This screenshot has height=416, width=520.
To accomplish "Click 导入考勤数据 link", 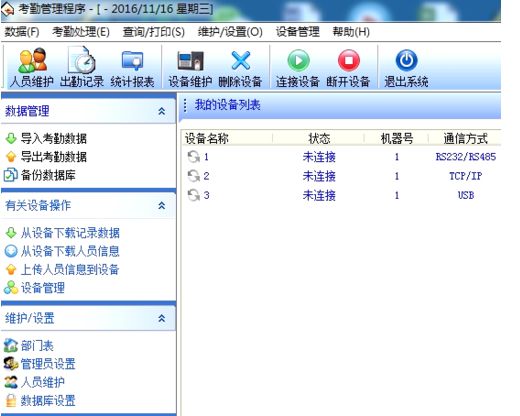I will click(x=54, y=138).
